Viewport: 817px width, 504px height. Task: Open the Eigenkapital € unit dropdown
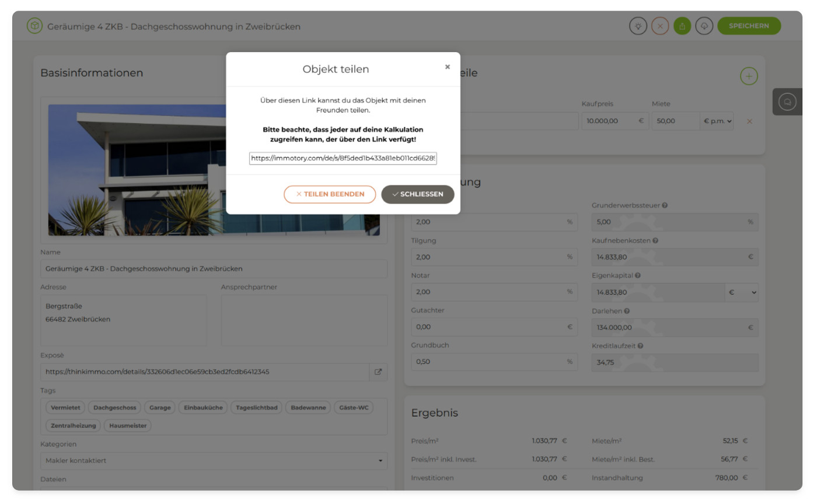tap(742, 292)
